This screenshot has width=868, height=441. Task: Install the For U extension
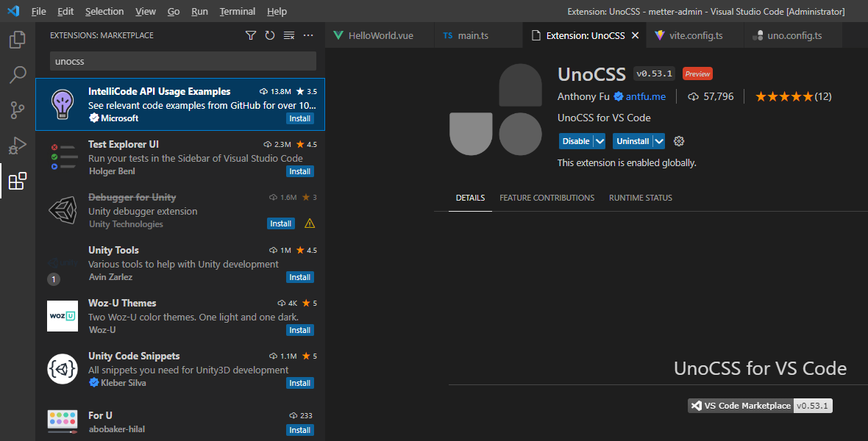tap(300, 430)
